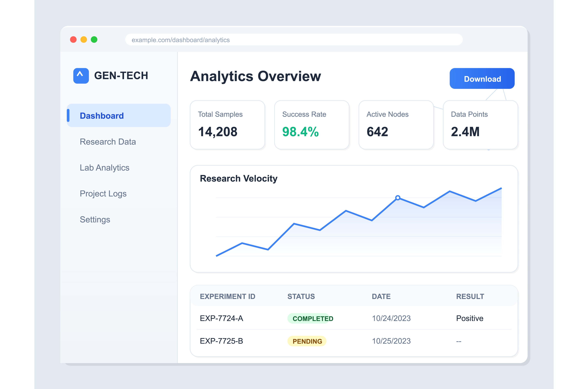The height and width of the screenshot is (389, 588).
Task: Click the URL address bar
Action: 293,40
